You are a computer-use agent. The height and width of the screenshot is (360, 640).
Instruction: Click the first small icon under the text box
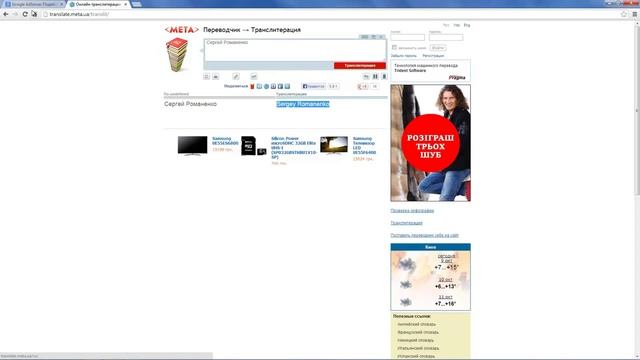pos(207,76)
